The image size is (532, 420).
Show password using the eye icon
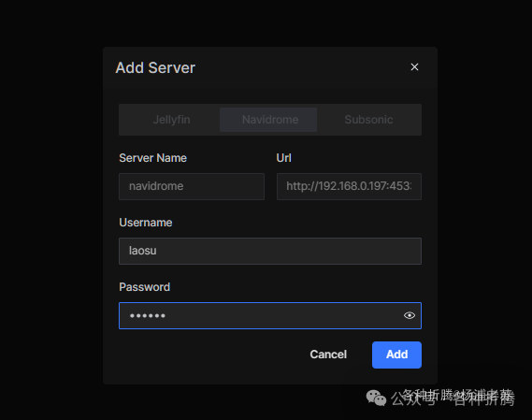[x=410, y=315]
